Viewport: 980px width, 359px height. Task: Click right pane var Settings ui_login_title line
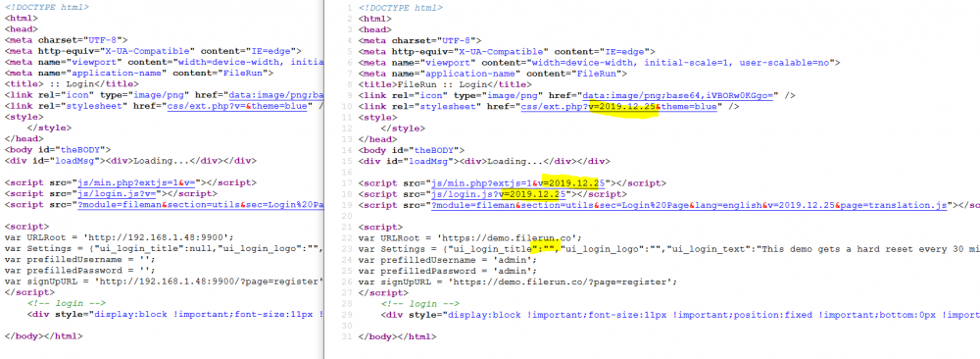[x=669, y=249]
